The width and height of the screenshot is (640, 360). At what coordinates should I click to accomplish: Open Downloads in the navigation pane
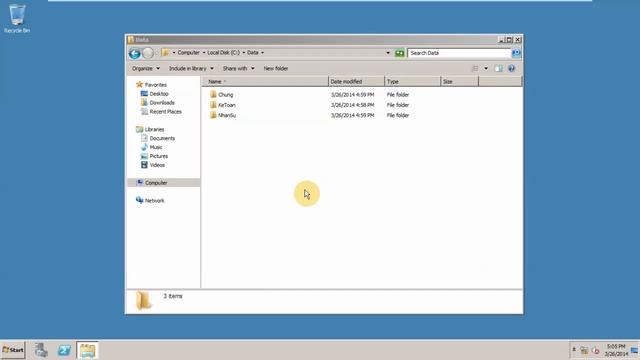(x=162, y=103)
